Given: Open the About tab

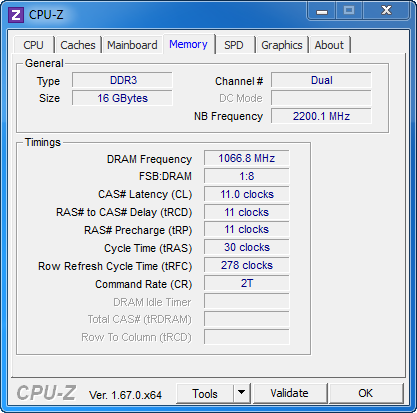Looking at the screenshot, I should 329,45.
